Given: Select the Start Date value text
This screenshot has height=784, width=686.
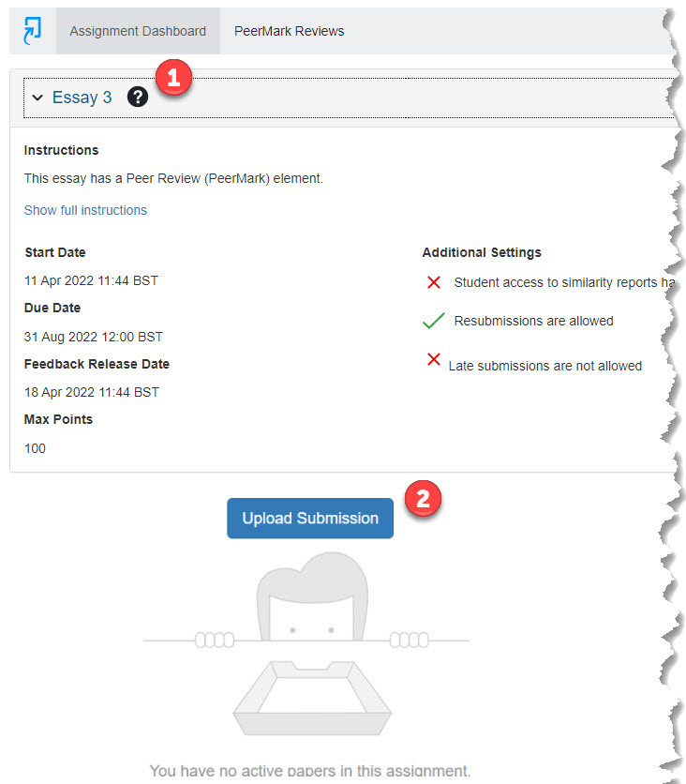Looking at the screenshot, I should coord(92,280).
